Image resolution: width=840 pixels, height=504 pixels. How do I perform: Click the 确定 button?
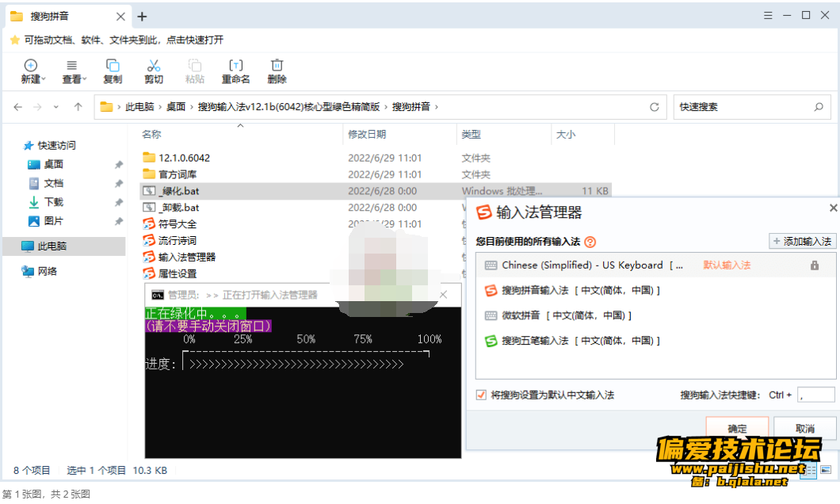coord(737,429)
